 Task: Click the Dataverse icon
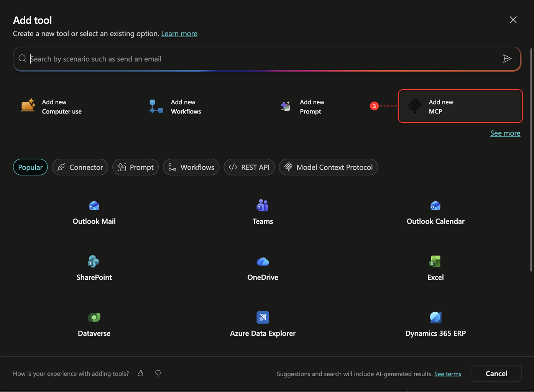click(94, 317)
